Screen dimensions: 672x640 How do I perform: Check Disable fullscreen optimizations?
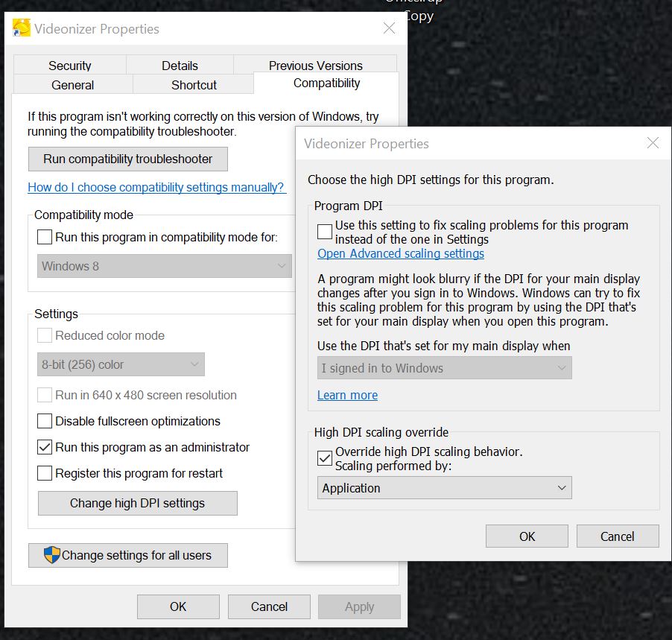pos(45,421)
